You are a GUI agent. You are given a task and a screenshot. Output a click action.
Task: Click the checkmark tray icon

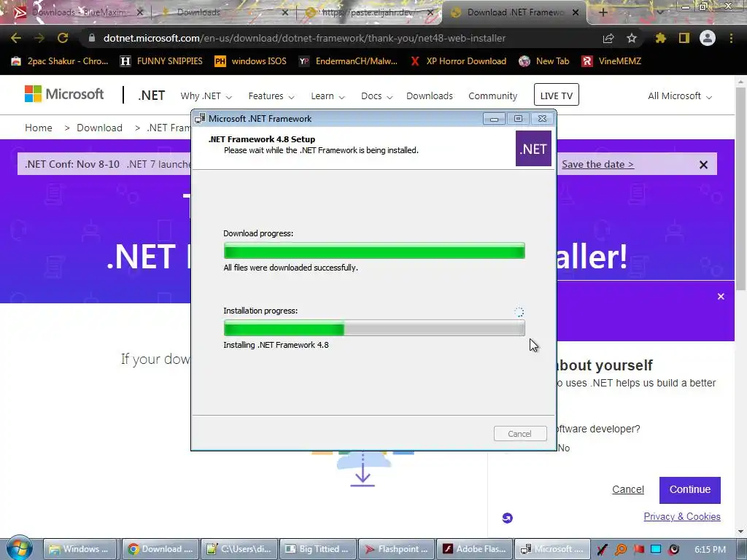(x=603, y=549)
